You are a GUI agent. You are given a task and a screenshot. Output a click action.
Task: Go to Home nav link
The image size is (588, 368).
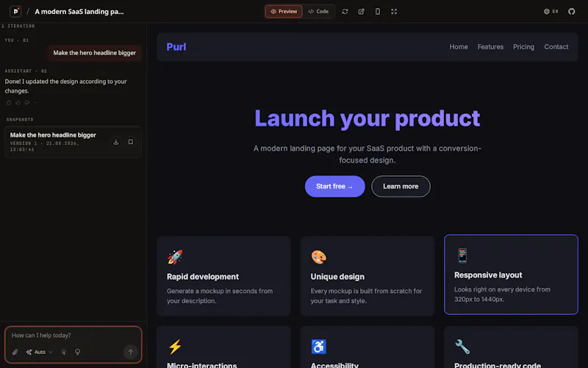point(459,47)
